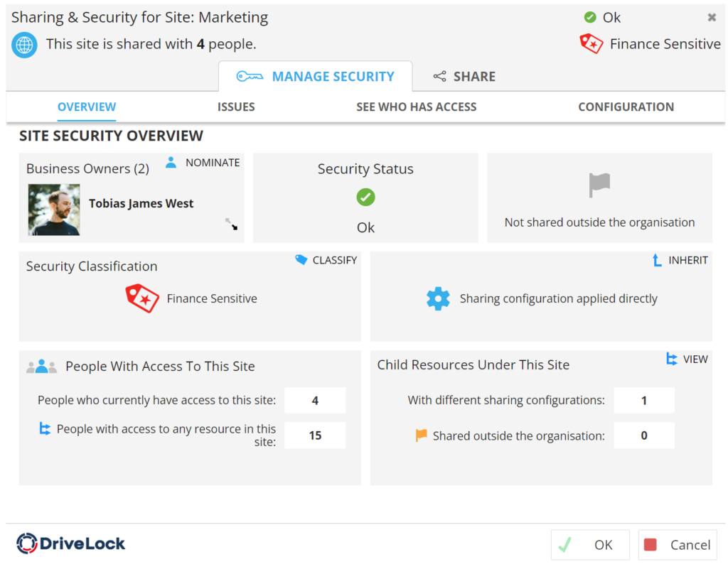Nominate a new business owner
The image size is (728, 574).
click(203, 163)
